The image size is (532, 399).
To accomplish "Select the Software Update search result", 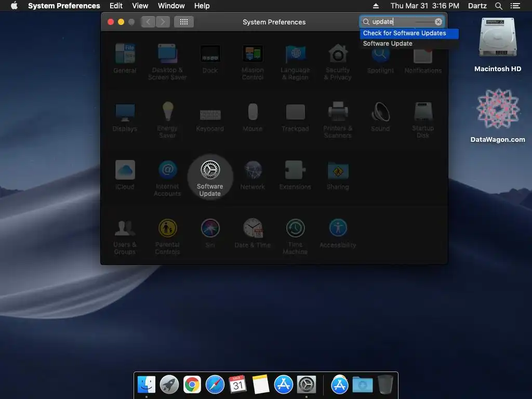I will [409, 44].
